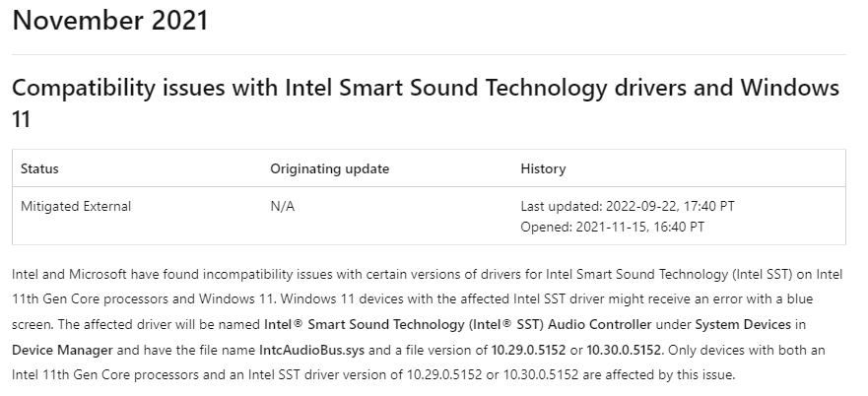Viewport: 868px width, 396px height.
Task: Select the N/A originating update cell
Action: pyautogui.click(x=282, y=207)
